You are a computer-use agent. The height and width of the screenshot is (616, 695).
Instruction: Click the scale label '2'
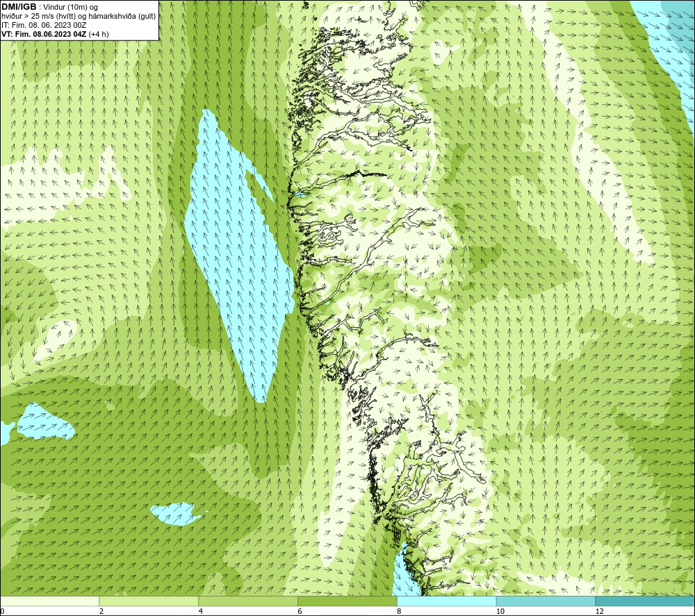click(101, 611)
